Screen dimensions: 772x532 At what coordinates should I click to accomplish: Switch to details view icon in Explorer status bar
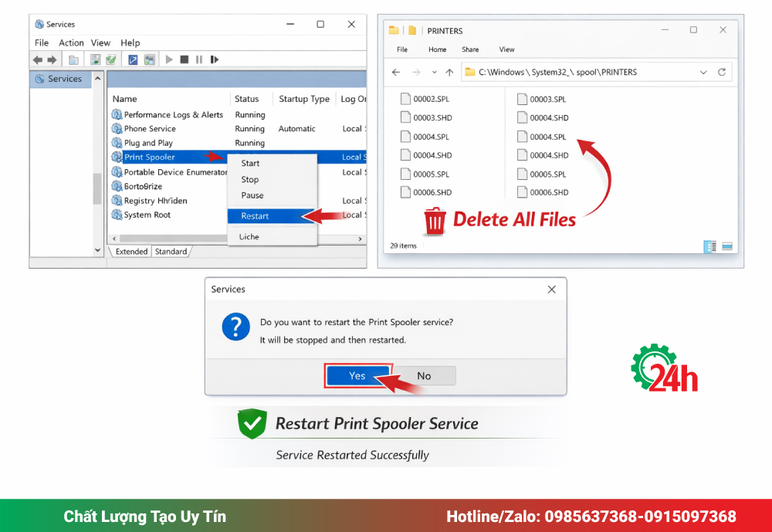coord(709,246)
